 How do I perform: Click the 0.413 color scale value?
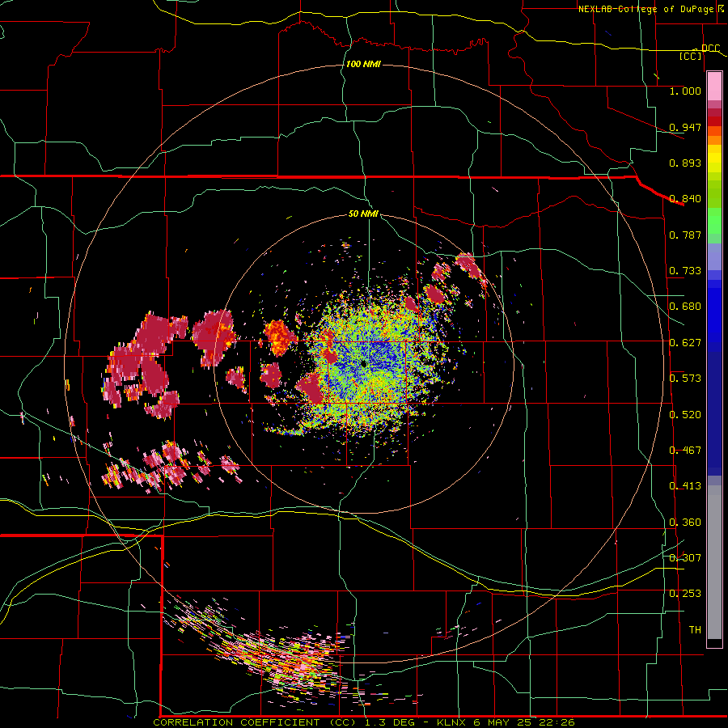click(685, 486)
